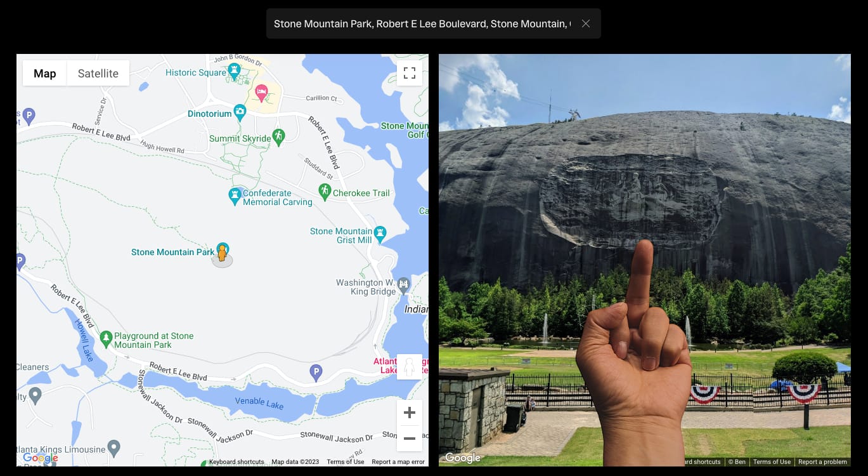The height and width of the screenshot is (476, 868).
Task: Click Terms of Use under the map
Action: 346,462
